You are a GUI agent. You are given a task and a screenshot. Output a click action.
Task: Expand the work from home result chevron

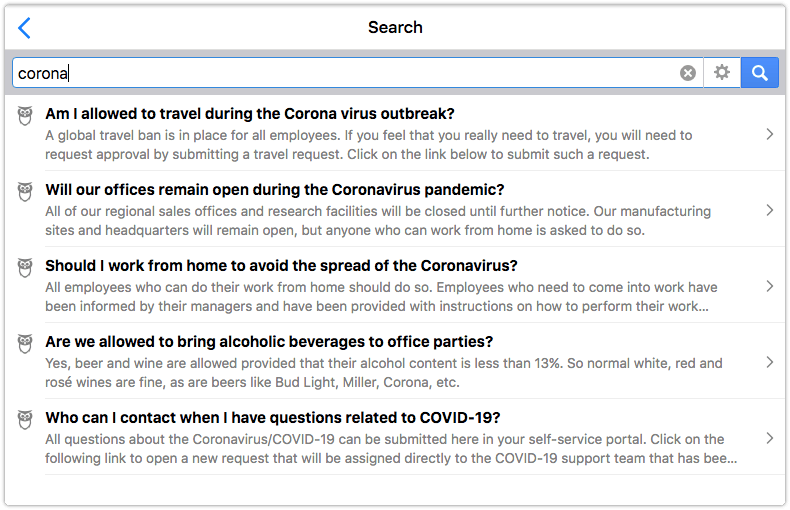(769, 286)
